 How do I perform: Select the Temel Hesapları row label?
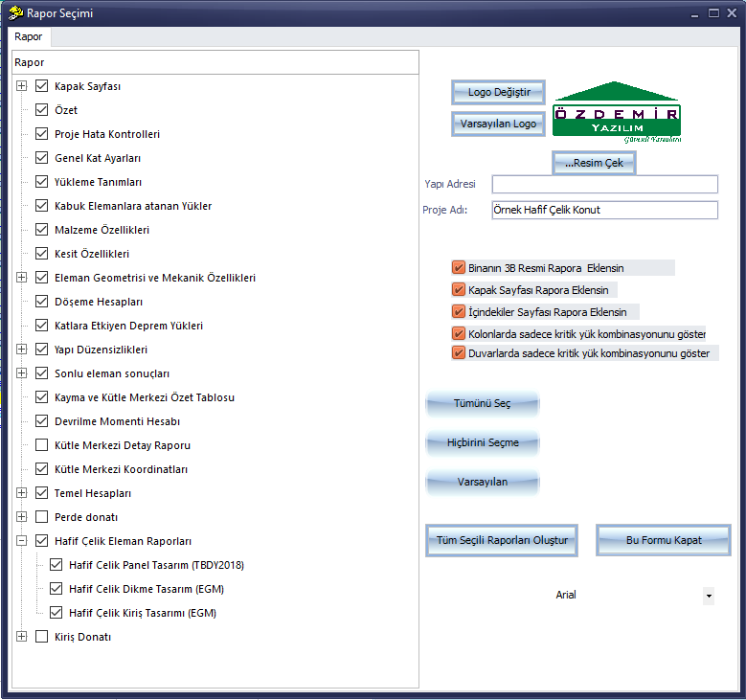(93, 493)
